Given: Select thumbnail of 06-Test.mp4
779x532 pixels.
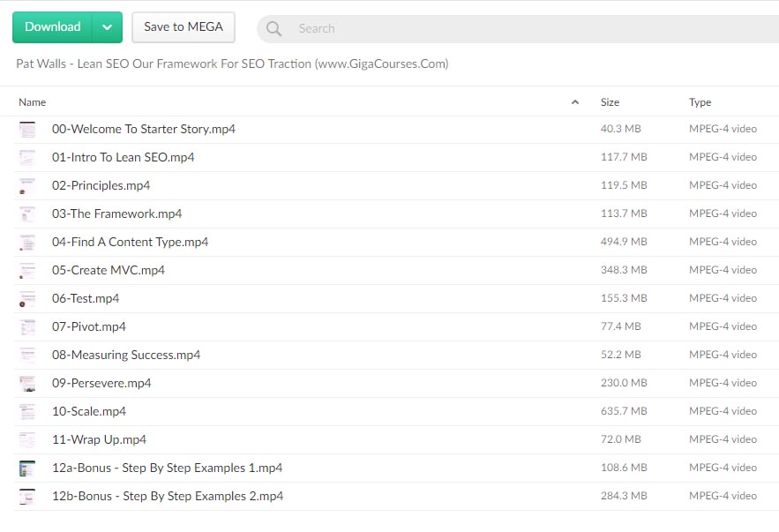Looking at the screenshot, I should (x=27, y=299).
